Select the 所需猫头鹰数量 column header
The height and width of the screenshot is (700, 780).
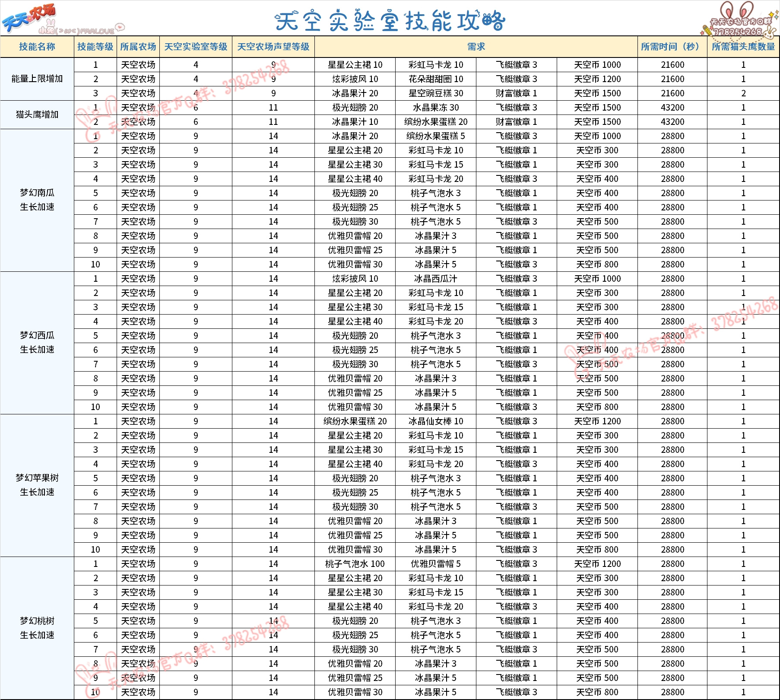(x=743, y=47)
